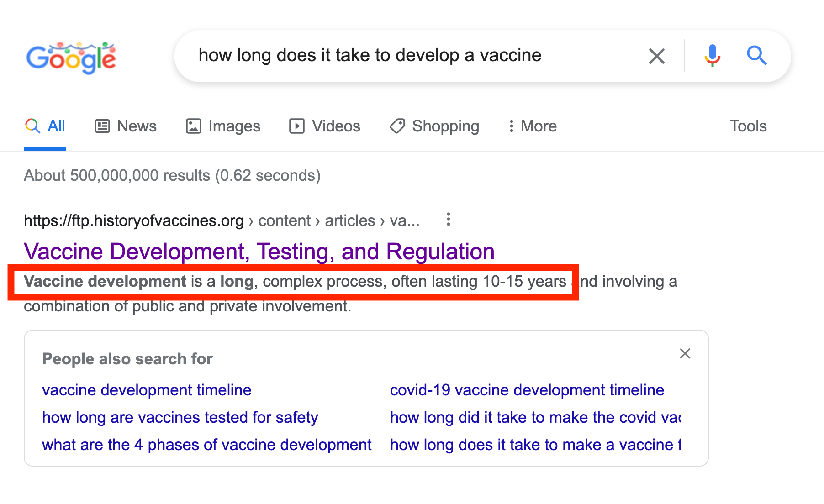Viewport: 824px width, 504px height.
Task: Start voice search with microphone icon
Action: coord(712,56)
